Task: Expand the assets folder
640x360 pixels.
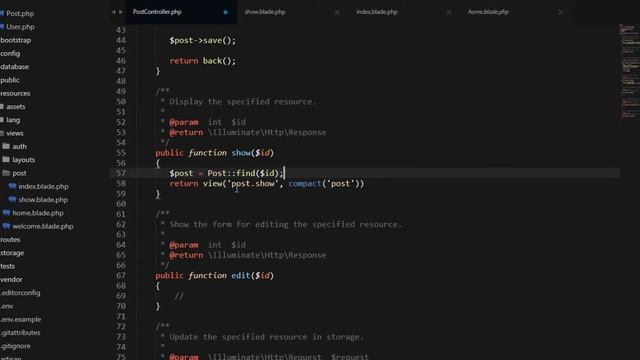Action: pos(16,107)
